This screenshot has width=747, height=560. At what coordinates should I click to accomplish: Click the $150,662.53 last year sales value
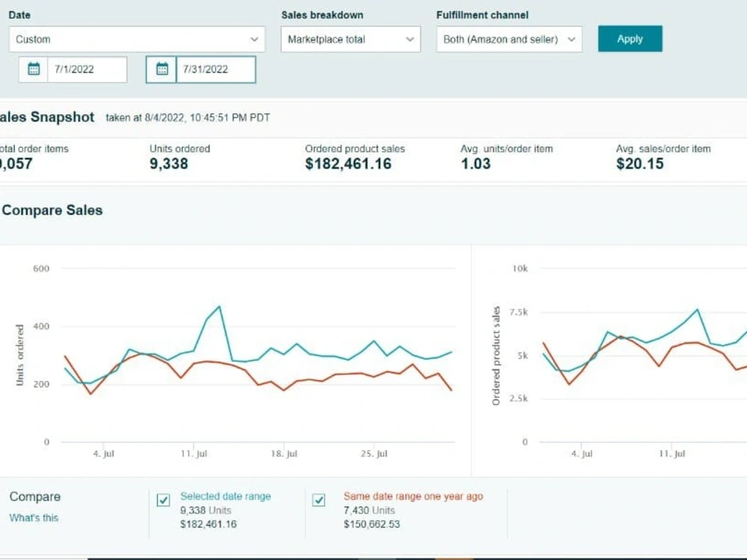(371, 524)
